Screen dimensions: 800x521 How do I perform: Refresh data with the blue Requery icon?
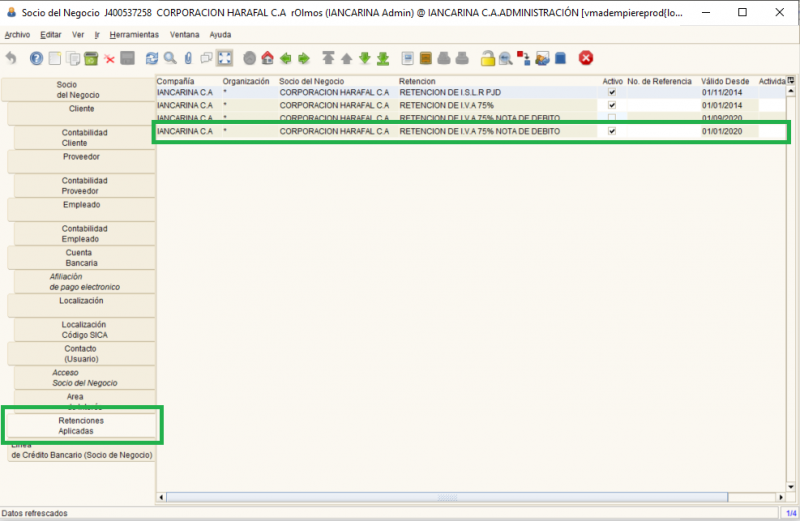[x=152, y=58]
